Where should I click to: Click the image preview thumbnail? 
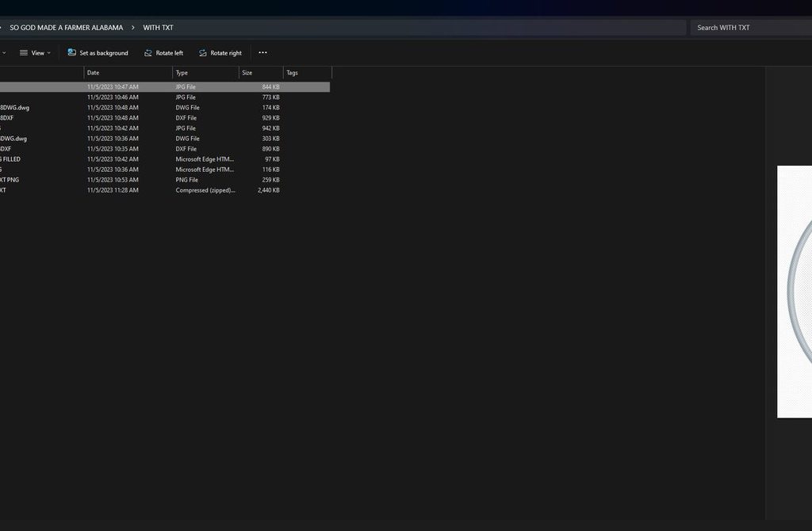pyautogui.click(x=795, y=292)
